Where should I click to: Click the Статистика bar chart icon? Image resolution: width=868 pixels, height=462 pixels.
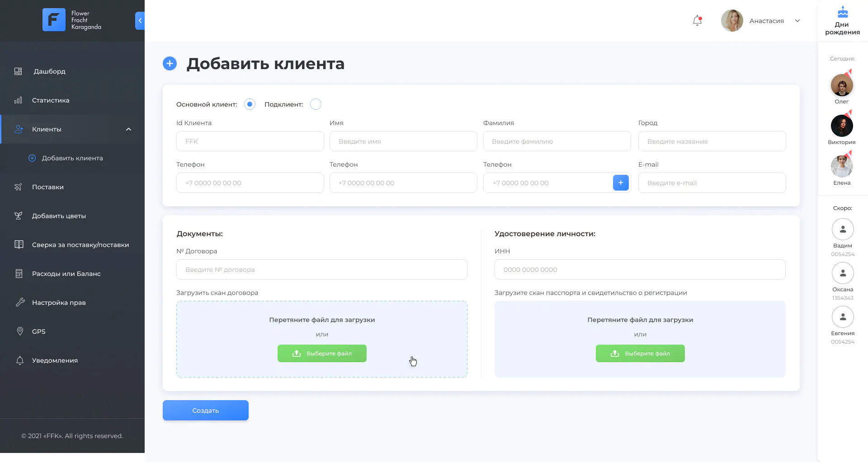point(18,100)
